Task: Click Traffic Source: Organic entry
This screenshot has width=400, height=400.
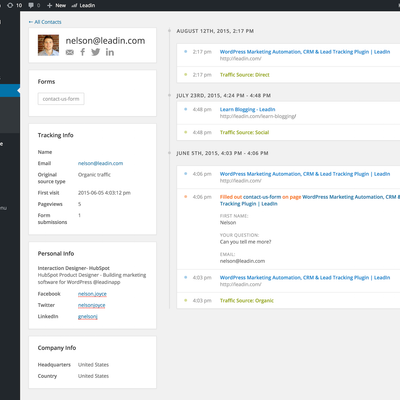Action: point(247,301)
